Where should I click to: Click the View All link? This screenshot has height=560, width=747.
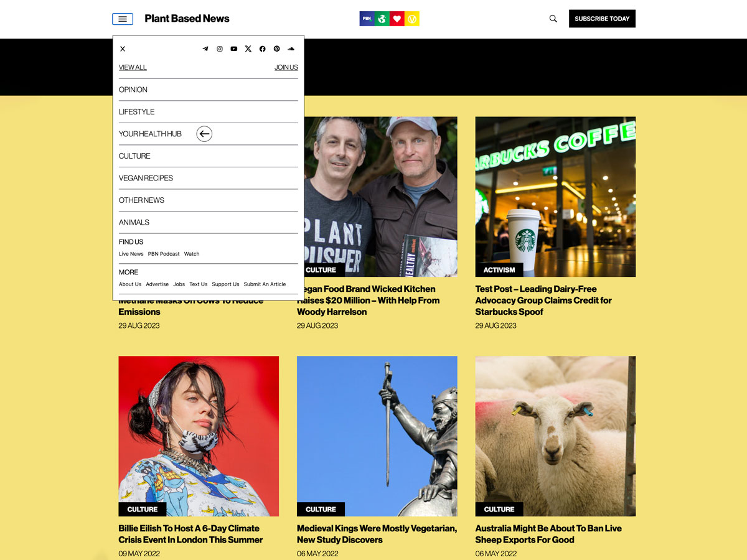(133, 67)
